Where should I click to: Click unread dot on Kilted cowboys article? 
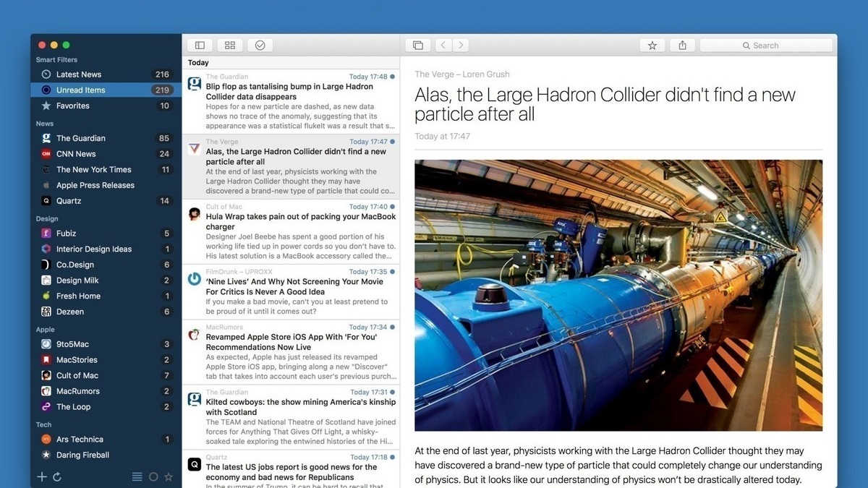[x=393, y=393]
